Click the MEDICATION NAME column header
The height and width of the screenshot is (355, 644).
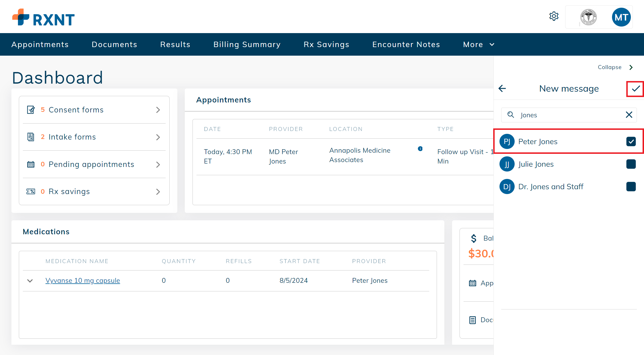pyautogui.click(x=77, y=261)
